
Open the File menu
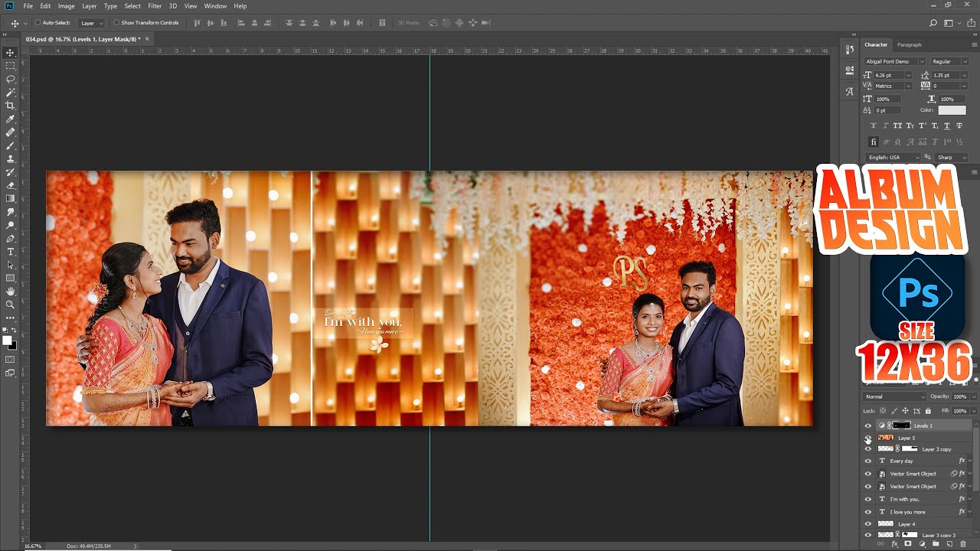[x=28, y=6]
